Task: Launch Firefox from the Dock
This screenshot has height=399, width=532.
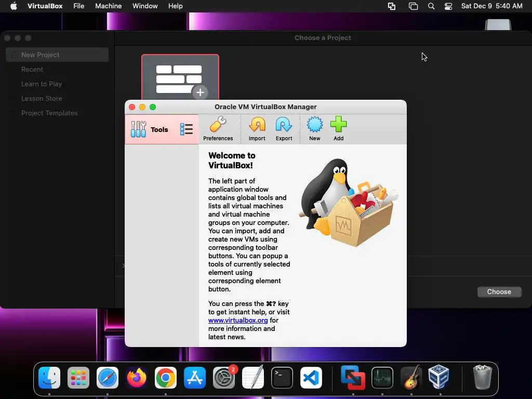Action: pos(137,378)
